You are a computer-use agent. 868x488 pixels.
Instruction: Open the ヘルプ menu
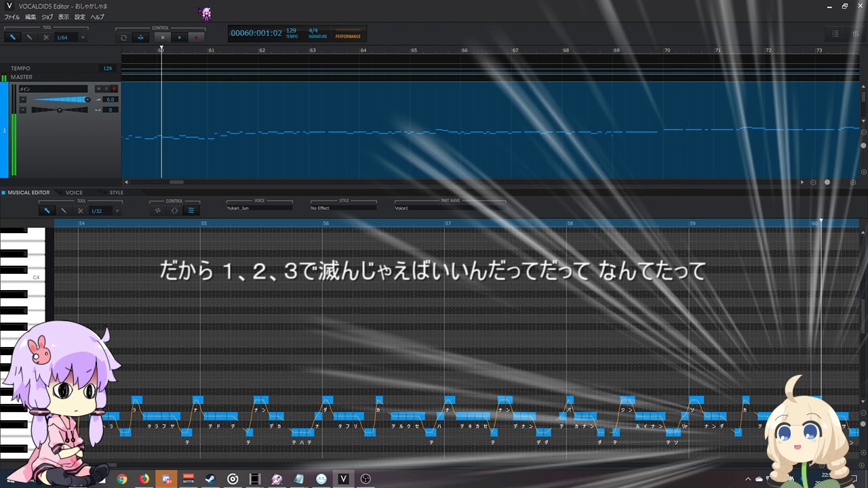(x=98, y=17)
